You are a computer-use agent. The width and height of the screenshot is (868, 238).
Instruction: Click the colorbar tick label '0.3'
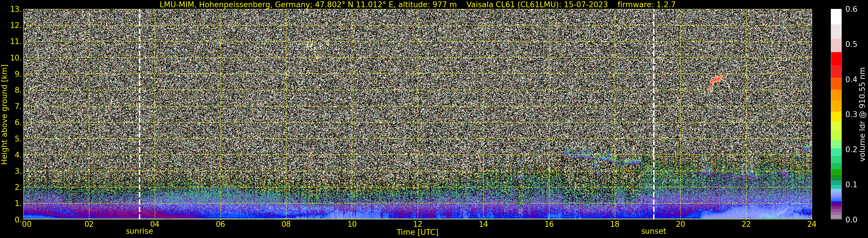click(x=851, y=115)
